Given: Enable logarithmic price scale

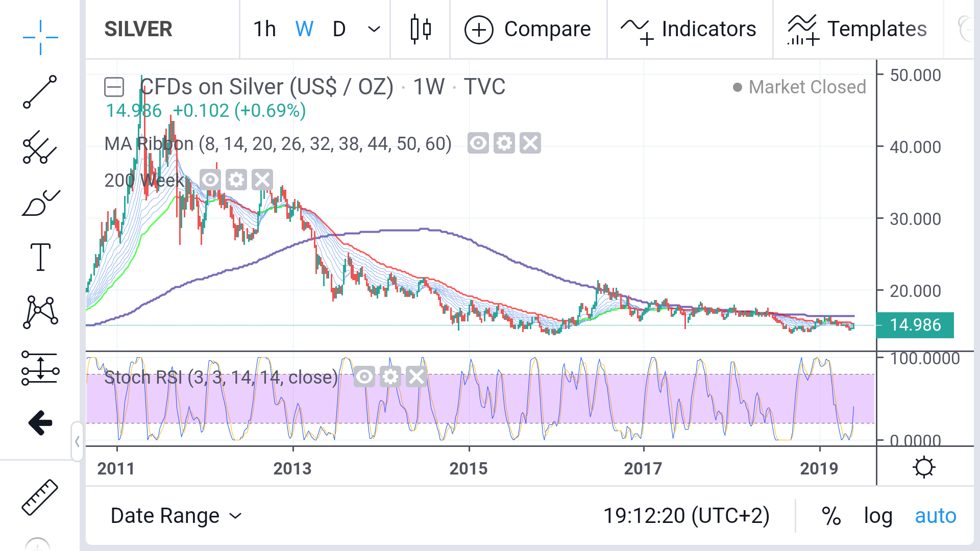Looking at the screenshot, I should pos(878,515).
